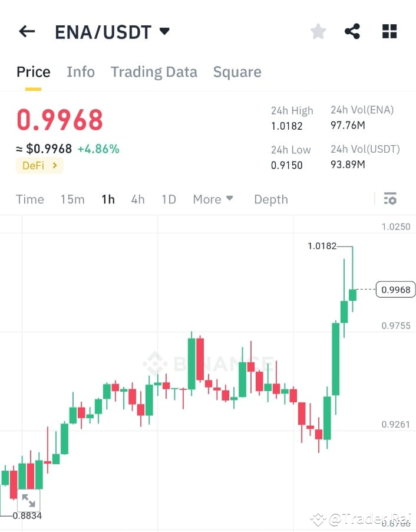Open the DeFi category details
Viewport: 416px width, 532px height.
click(39, 166)
